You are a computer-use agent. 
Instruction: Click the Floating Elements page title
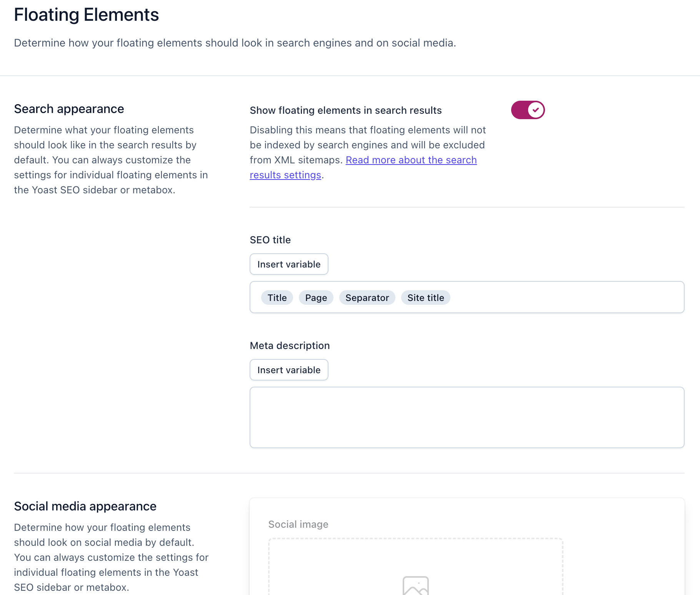tap(87, 15)
